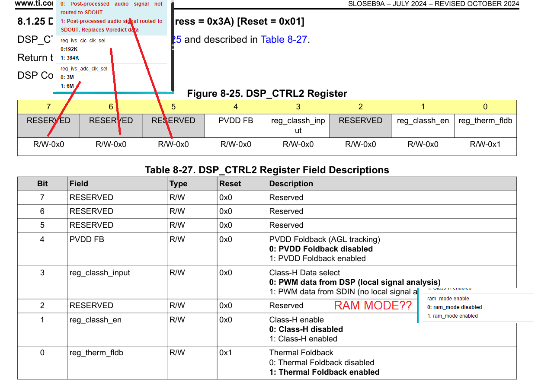Viewport: 538px width, 392px height.
Task: Click the Table 8-27 Register Field Descriptions caption
Action: pos(267,170)
